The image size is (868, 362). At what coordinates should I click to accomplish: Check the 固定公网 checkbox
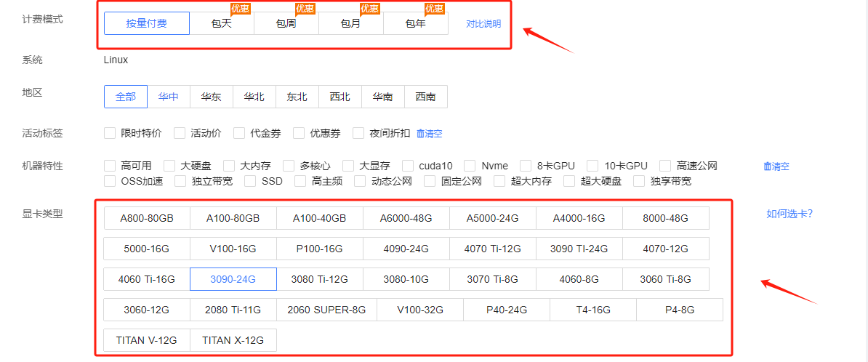point(430,181)
